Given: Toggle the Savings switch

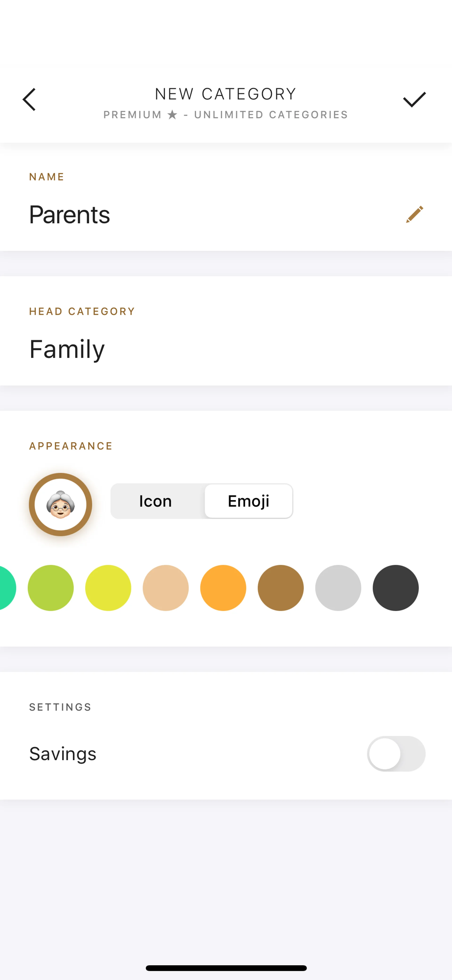Looking at the screenshot, I should (396, 754).
